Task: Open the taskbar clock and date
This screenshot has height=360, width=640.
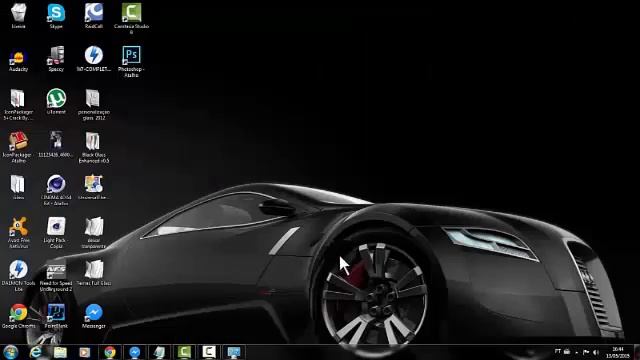Action: click(618, 352)
